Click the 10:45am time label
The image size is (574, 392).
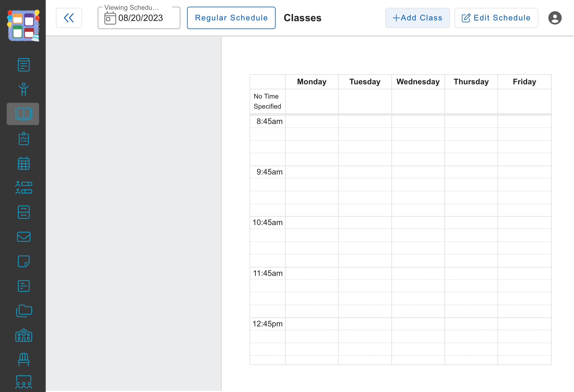267,222
